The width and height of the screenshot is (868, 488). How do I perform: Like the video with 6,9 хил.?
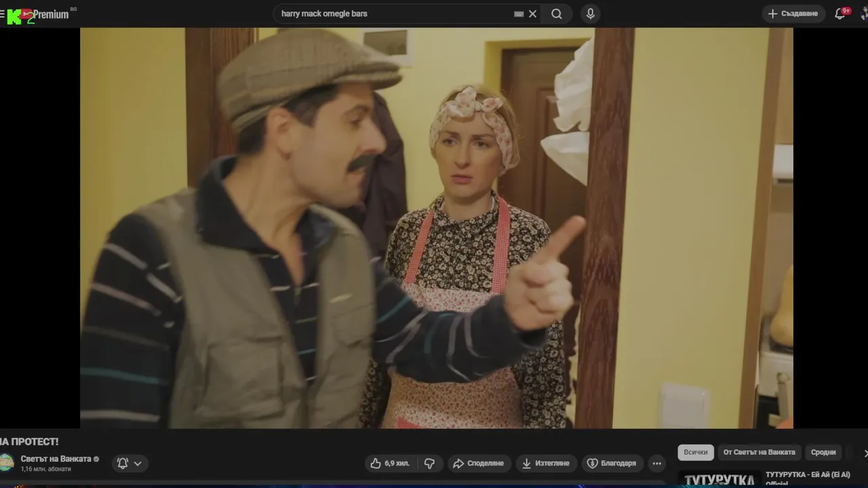click(391, 464)
